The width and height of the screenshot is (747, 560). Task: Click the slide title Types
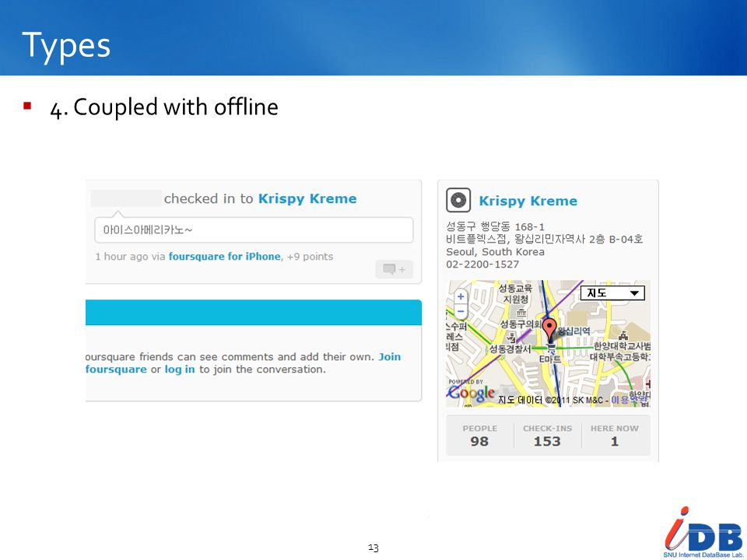[x=66, y=45]
